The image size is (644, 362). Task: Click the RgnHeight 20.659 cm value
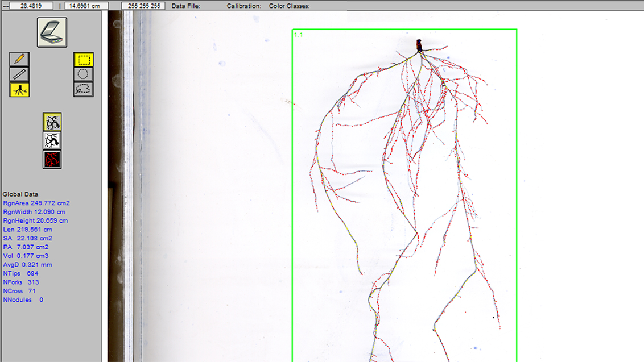coord(35,221)
